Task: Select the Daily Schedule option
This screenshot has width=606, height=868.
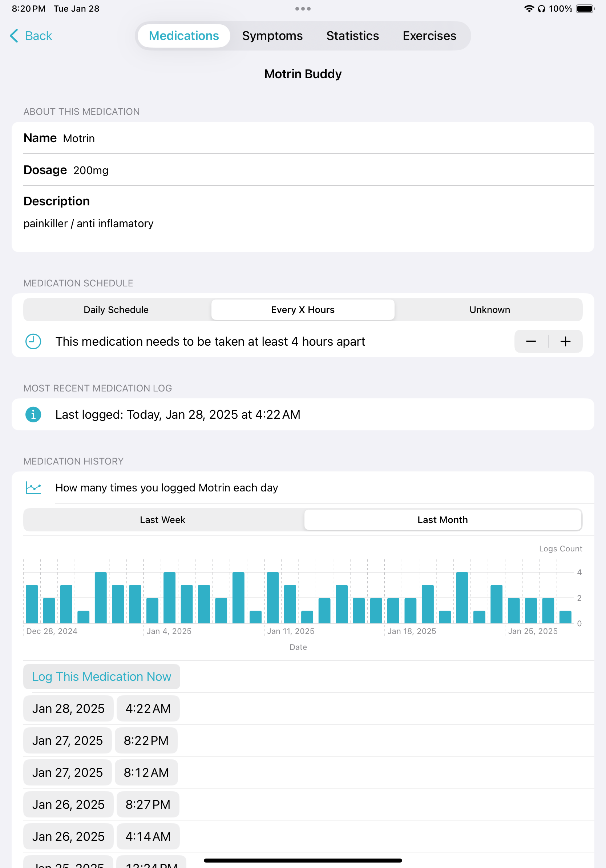Action: pyautogui.click(x=116, y=310)
